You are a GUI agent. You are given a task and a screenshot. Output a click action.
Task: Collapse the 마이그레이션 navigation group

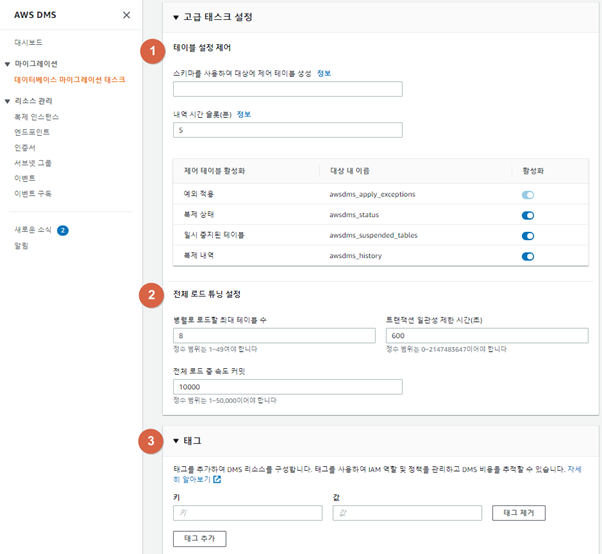click(x=7, y=64)
